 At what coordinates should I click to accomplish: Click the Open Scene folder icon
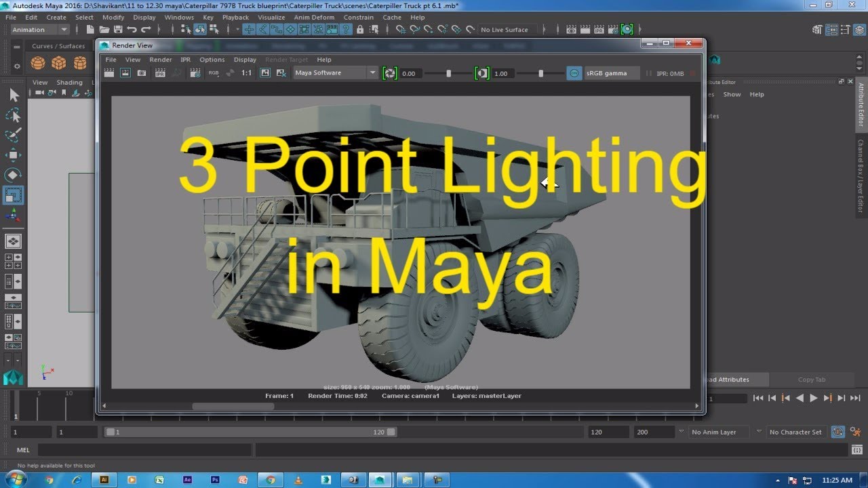click(x=104, y=30)
